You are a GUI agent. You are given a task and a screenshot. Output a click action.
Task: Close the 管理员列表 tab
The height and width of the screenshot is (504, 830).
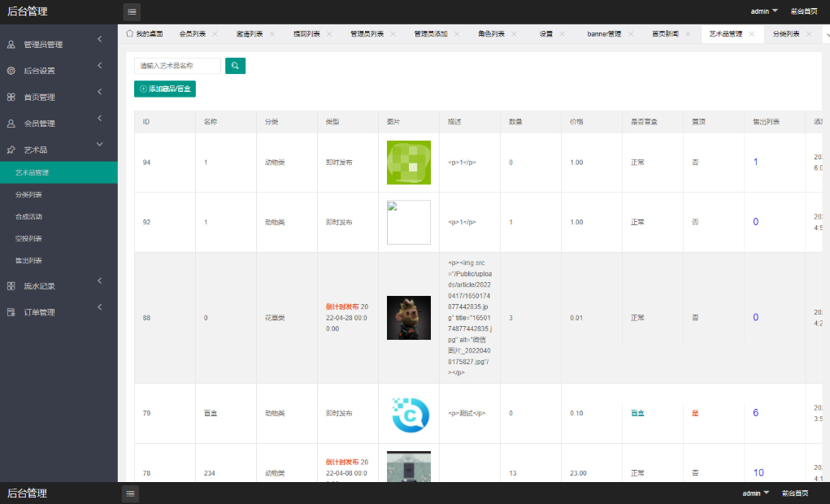click(x=393, y=34)
